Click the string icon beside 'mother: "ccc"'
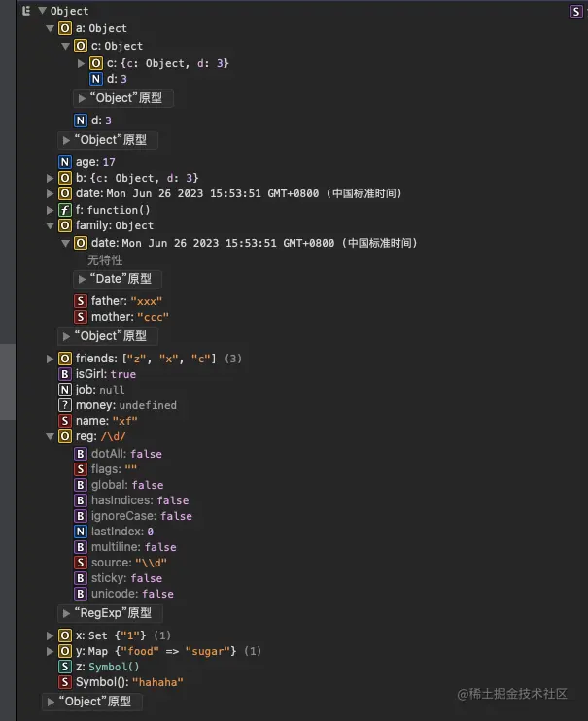The width and height of the screenshot is (588, 721). coord(81,317)
